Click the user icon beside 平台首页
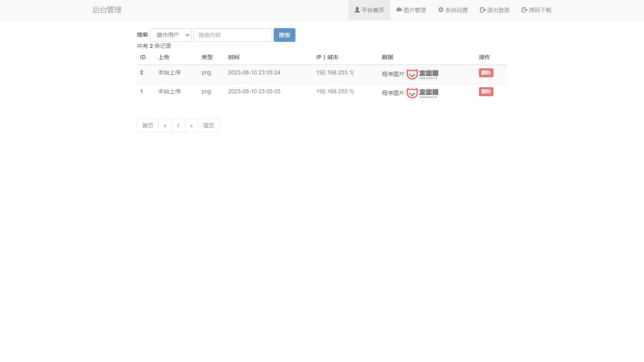 (x=357, y=10)
